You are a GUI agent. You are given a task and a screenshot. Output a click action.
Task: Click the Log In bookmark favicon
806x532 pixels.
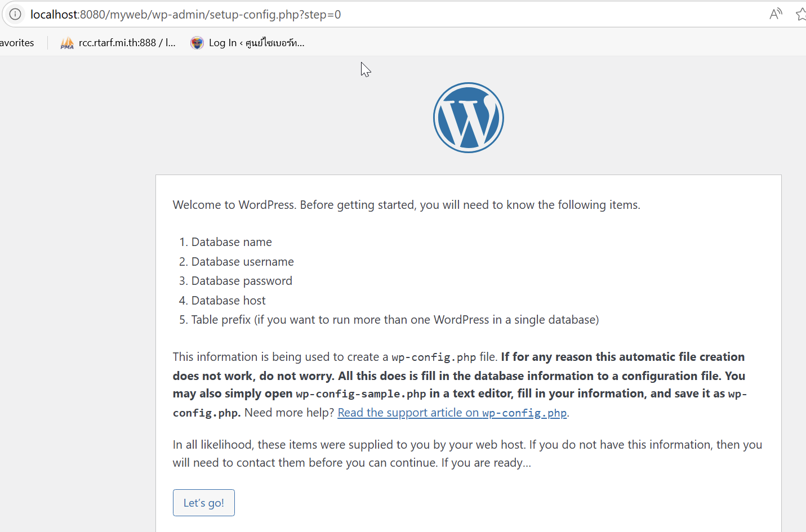197,43
